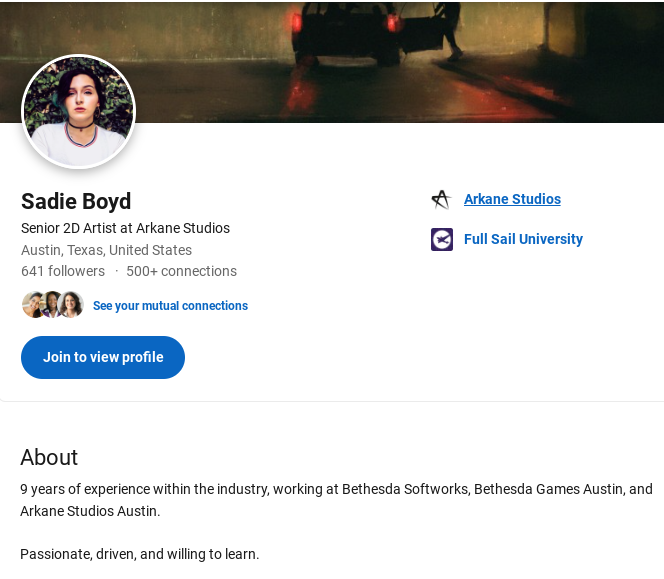Click the Sadie Boyd name heading

(x=76, y=201)
